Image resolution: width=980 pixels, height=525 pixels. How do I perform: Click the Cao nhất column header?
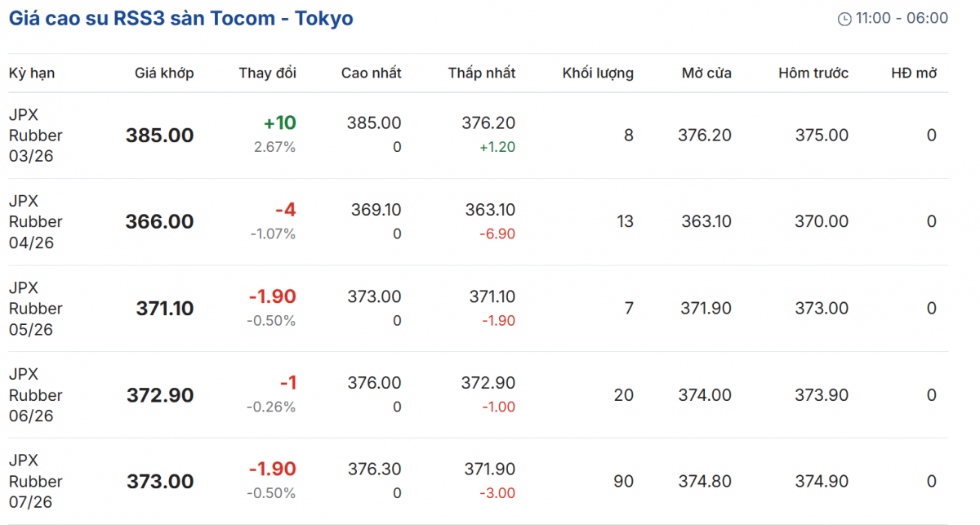click(371, 73)
